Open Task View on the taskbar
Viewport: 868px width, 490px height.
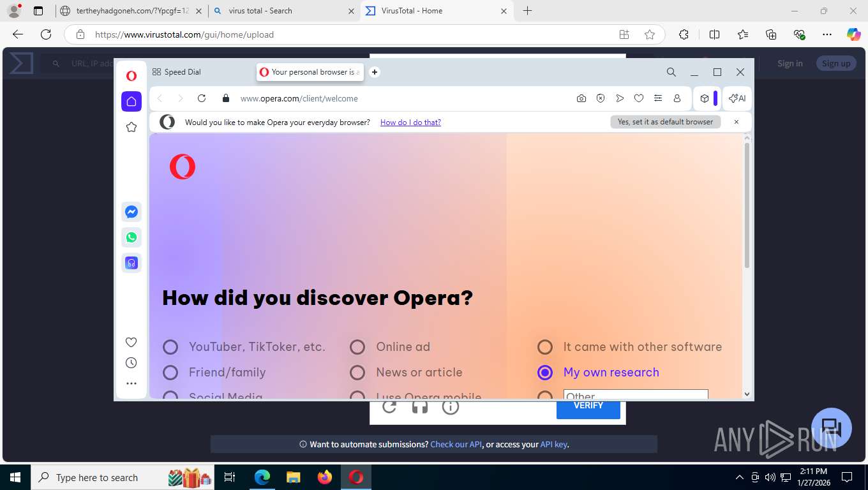230,477
